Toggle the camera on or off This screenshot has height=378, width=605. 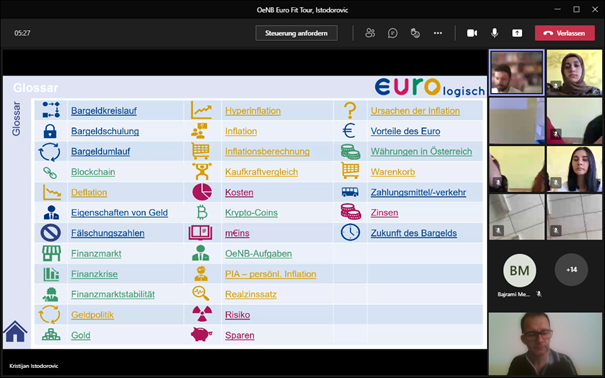click(x=472, y=33)
